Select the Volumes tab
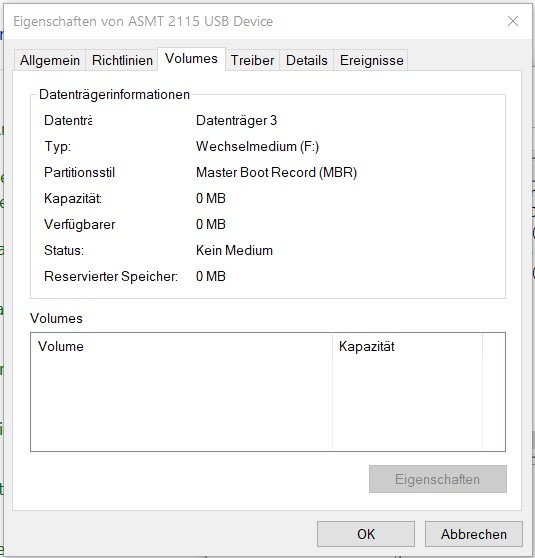Image resolution: width=535 pixels, height=558 pixels. pos(192,59)
